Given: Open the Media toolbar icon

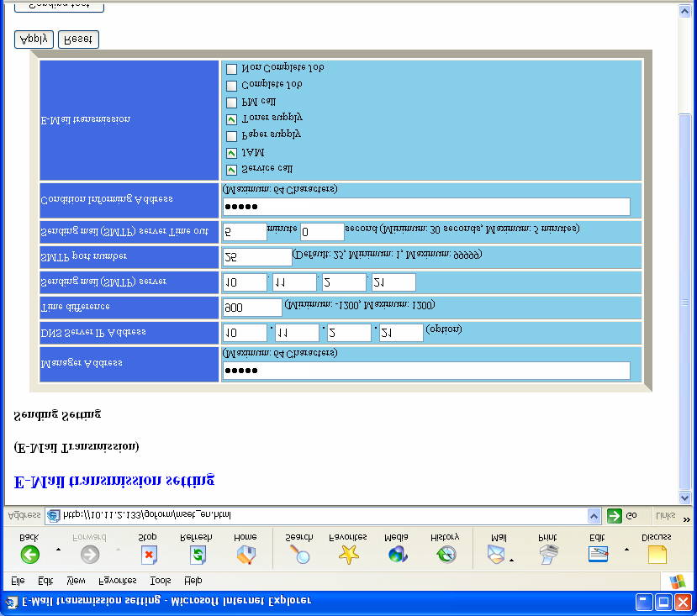Looking at the screenshot, I should (x=398, y=555).
